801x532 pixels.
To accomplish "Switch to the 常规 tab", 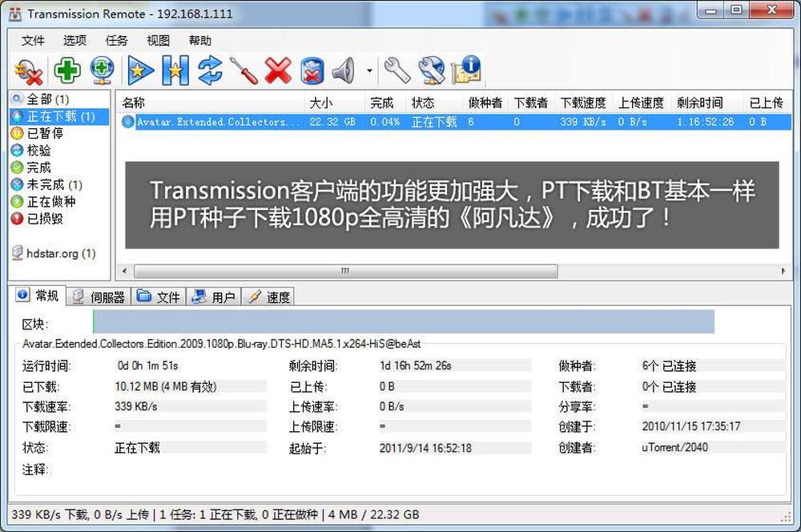I will [x=39, y=296].
